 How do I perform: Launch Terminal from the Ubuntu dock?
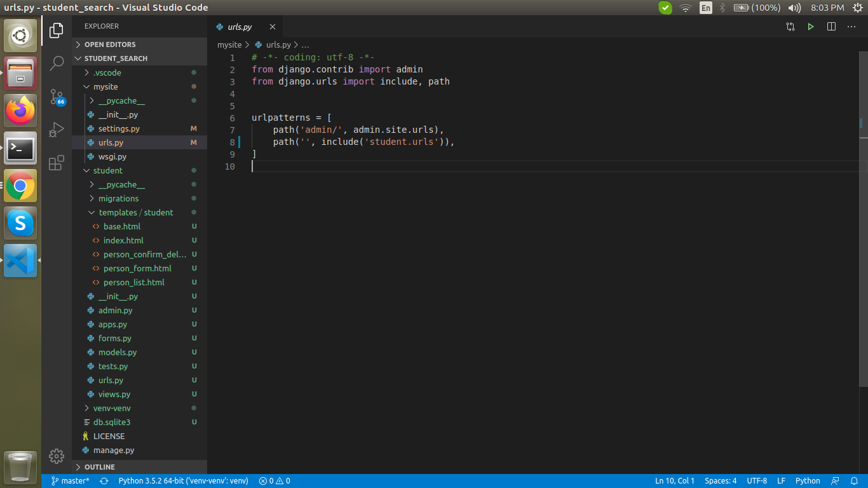tap(20, 148)
